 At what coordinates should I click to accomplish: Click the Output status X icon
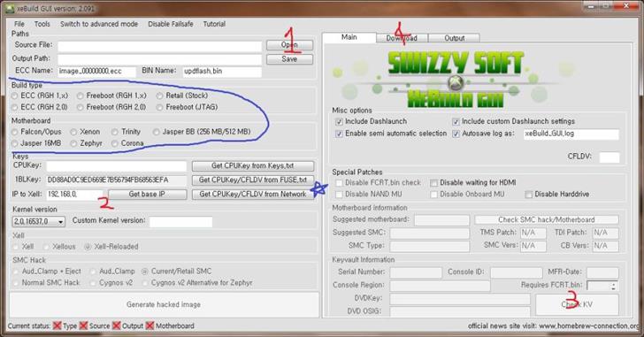click(117, 326)
